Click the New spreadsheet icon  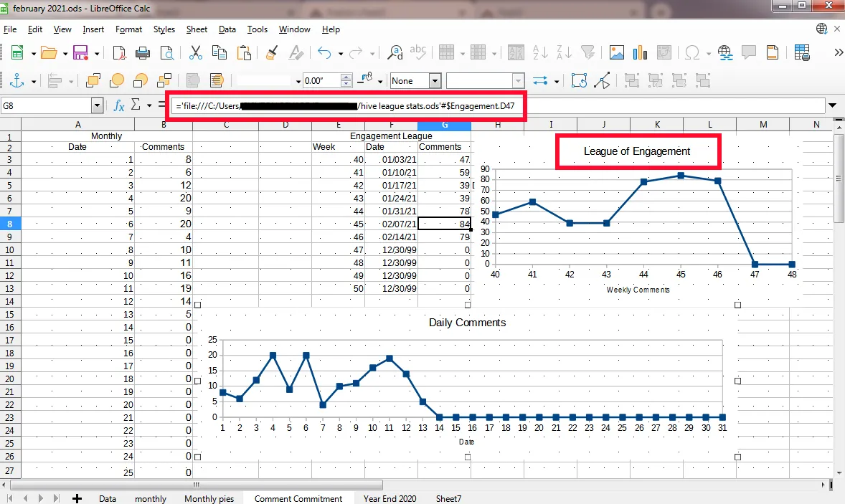point(17,52)
